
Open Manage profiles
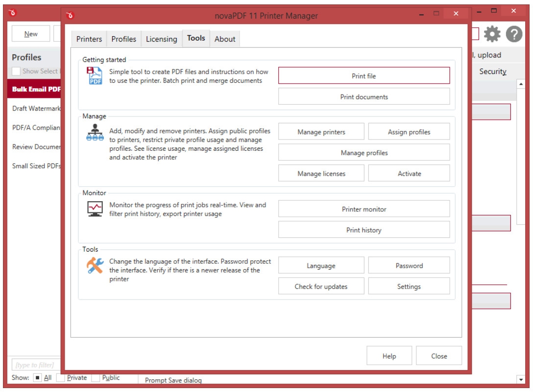(363, 153)
